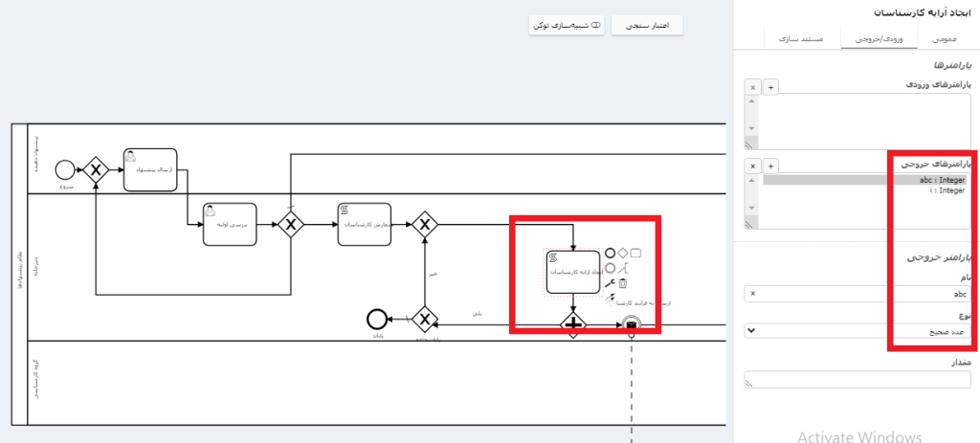Click the wrench icon to change task type
980x443 pixels.
[x=610, y=283]
